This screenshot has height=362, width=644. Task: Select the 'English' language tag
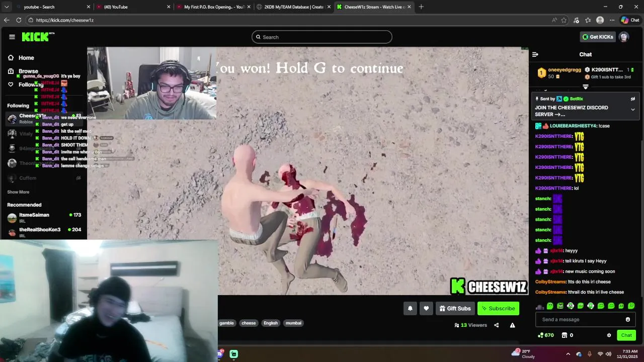coord(271,323)
